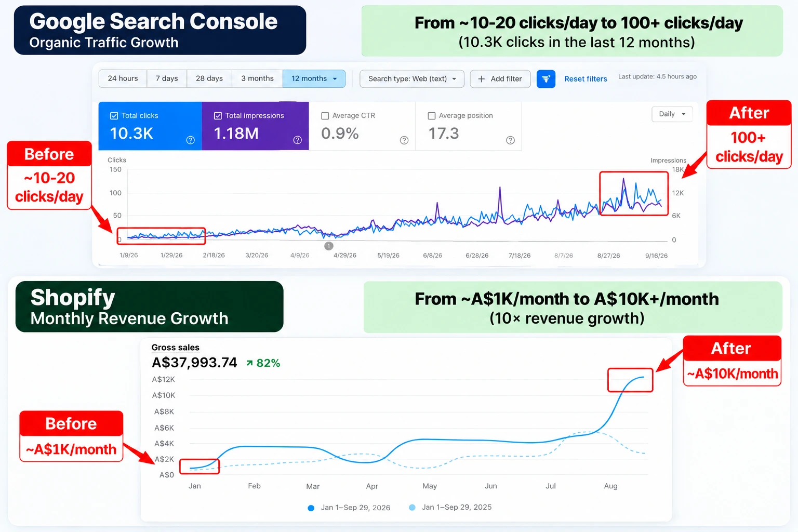Click the 6/8/26 date label
The width and height of the screenshot is (798, 532).
pyautogui.click(x=433, y=256)
